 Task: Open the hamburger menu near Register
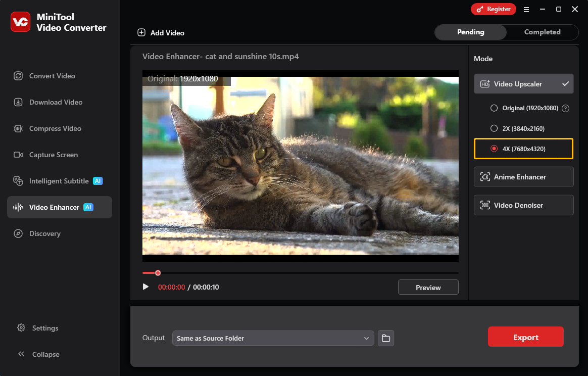(x=526, y=9)
